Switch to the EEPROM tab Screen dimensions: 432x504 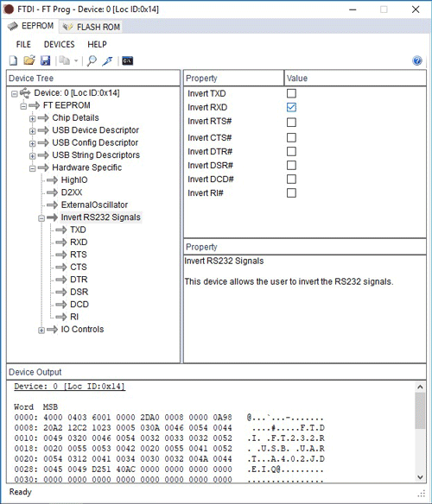(x=30, y=26)
